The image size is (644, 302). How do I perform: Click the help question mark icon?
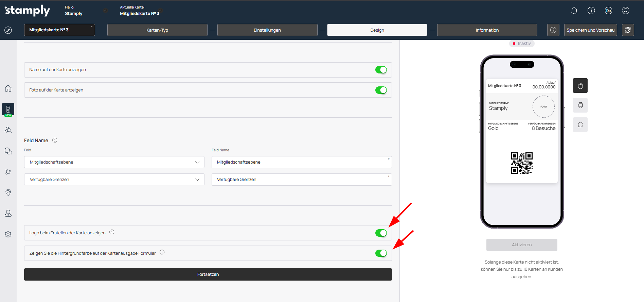(x=553, y=30)
